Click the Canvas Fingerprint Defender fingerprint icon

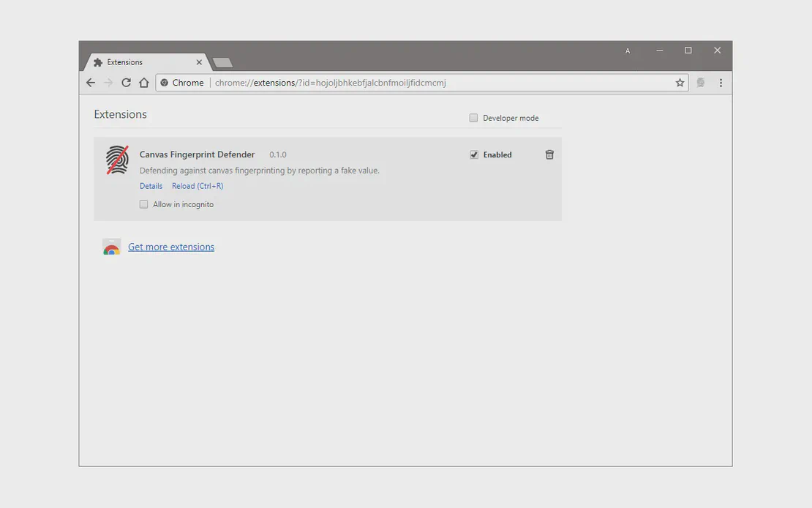click(x=117, y=160)
